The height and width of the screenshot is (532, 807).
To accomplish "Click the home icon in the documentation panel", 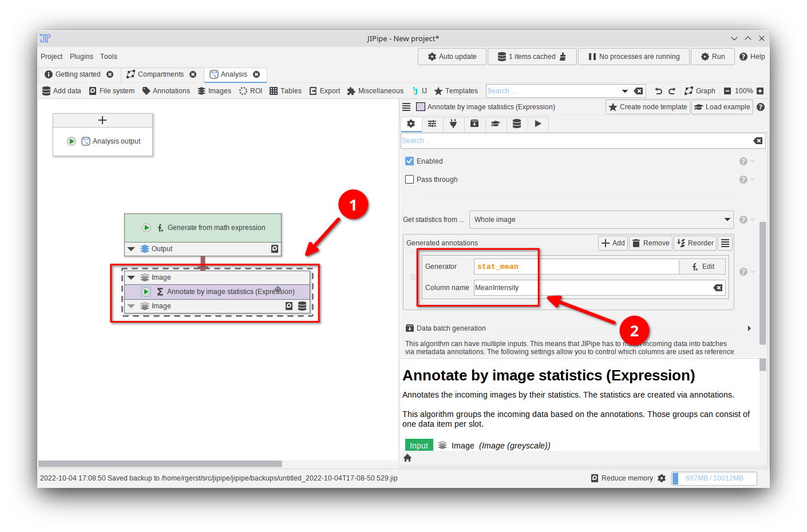I will 408,458.
